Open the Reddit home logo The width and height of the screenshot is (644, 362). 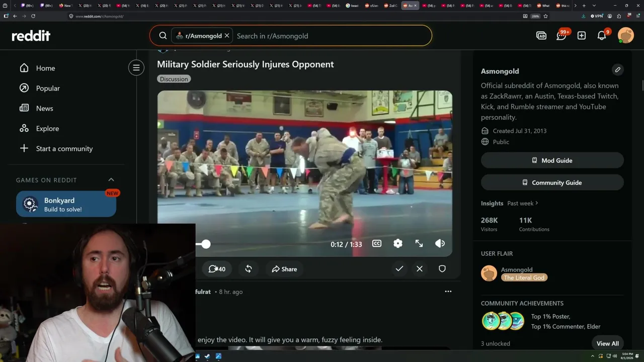click(x=31, y=36)
